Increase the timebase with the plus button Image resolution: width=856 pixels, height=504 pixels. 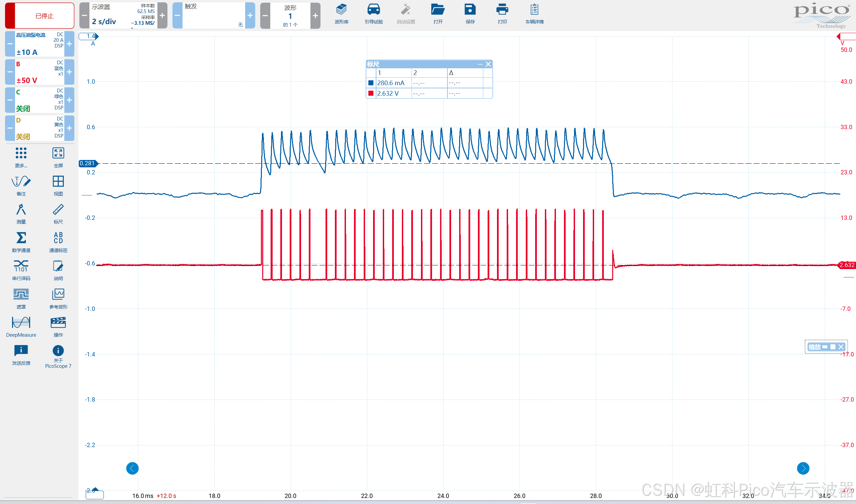click(x=162, y=16)
